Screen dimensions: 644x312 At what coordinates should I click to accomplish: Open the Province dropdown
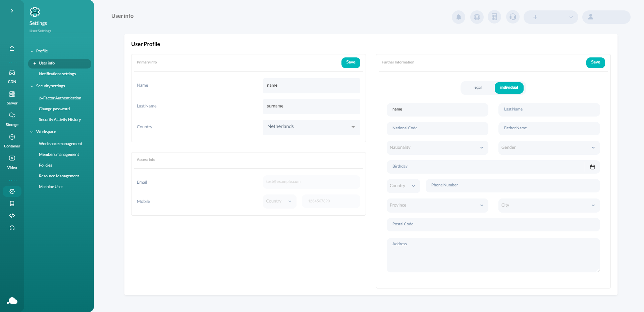coord(437,206)
